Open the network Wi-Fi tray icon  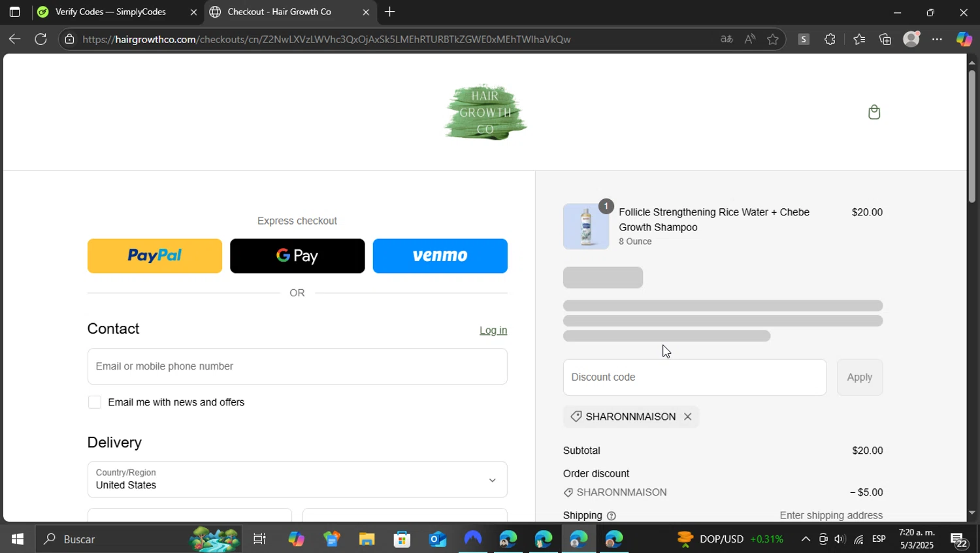858,539
